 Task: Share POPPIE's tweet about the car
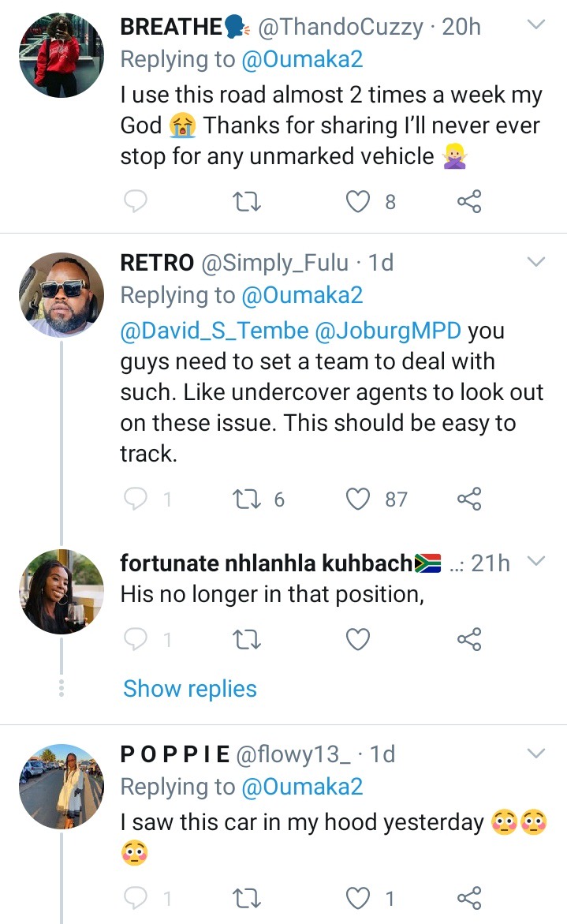coord(469,898)
